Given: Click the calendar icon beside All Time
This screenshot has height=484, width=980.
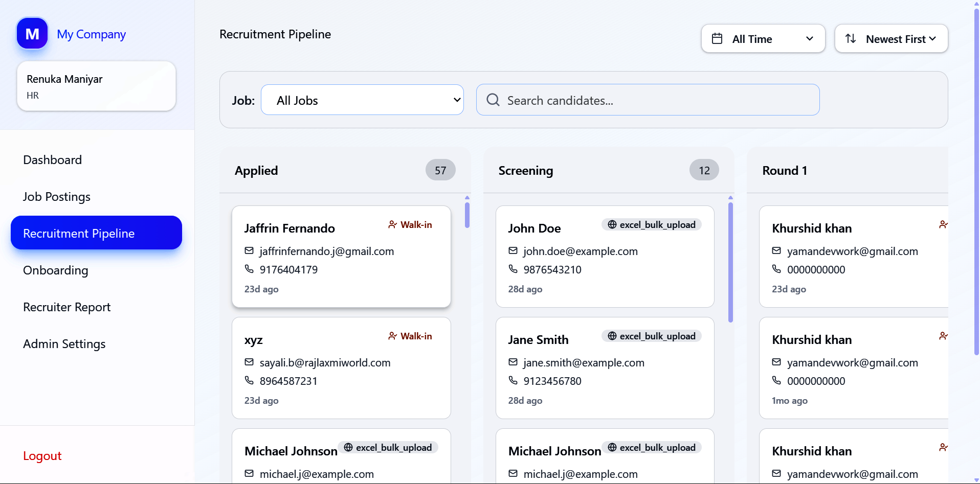Looking at the screenshot, I should 717,39.
